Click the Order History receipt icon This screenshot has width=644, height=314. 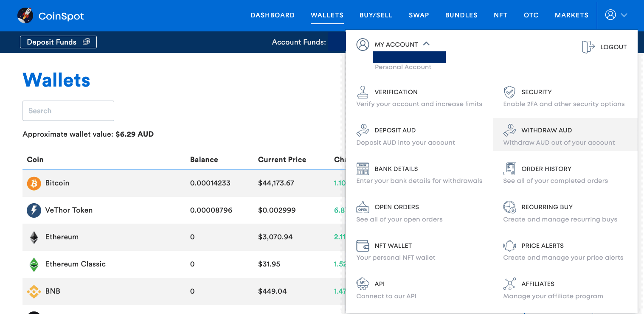(509, 168)
